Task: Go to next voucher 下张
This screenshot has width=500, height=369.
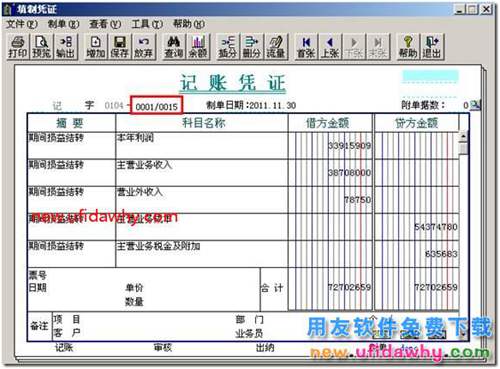Action: pyautogui.click(x=354, y=47)
